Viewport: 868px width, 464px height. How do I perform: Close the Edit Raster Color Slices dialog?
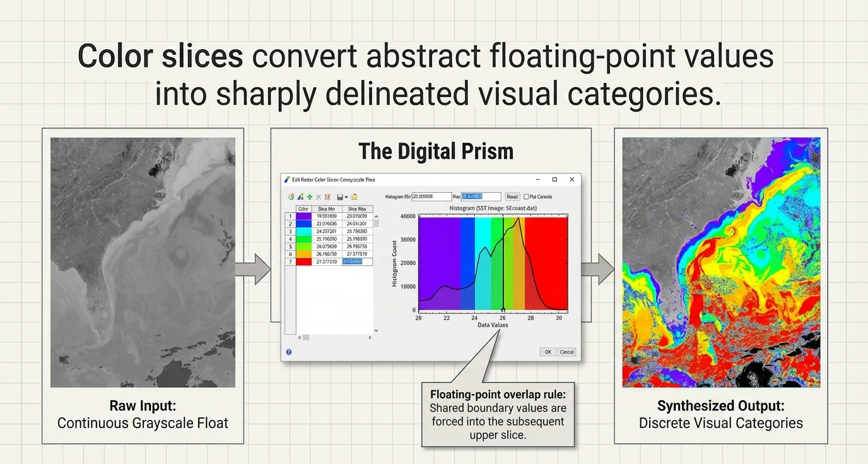tap(572, 179)
